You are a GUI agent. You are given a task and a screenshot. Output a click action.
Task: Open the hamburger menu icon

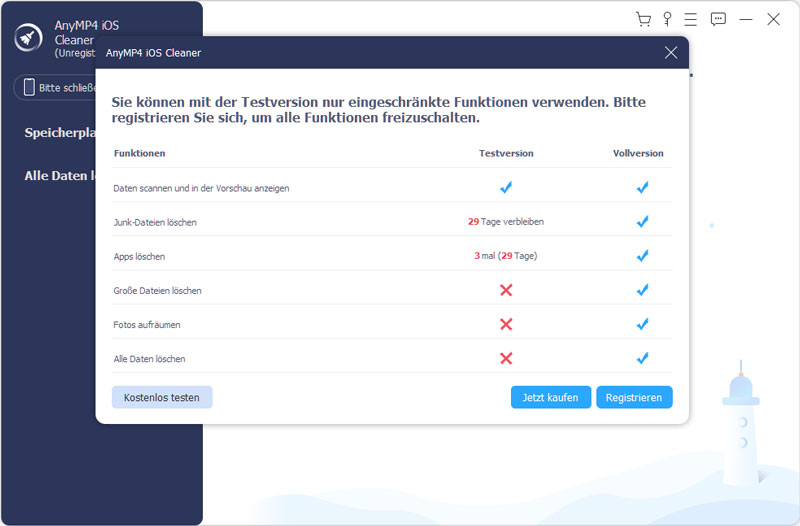point(691,19)
